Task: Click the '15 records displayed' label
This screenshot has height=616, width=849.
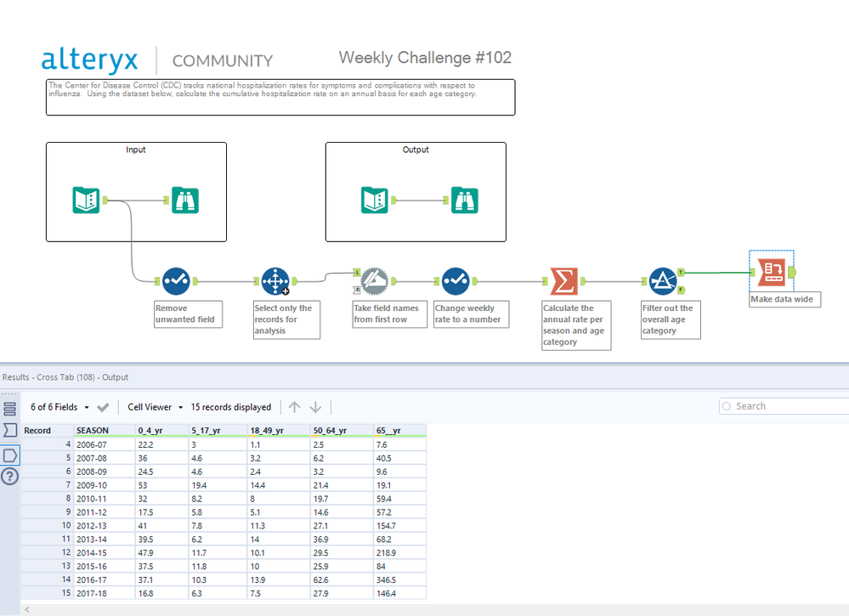Action: click(x=230, y=407)
